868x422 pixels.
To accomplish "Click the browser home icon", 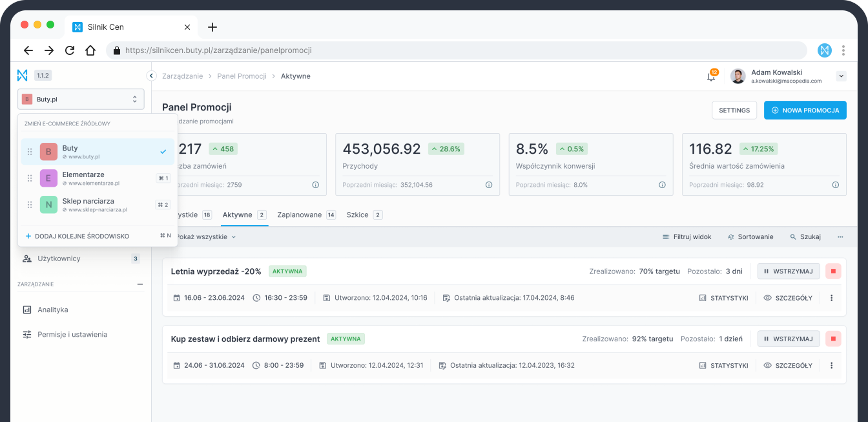I will coord(90,50).
